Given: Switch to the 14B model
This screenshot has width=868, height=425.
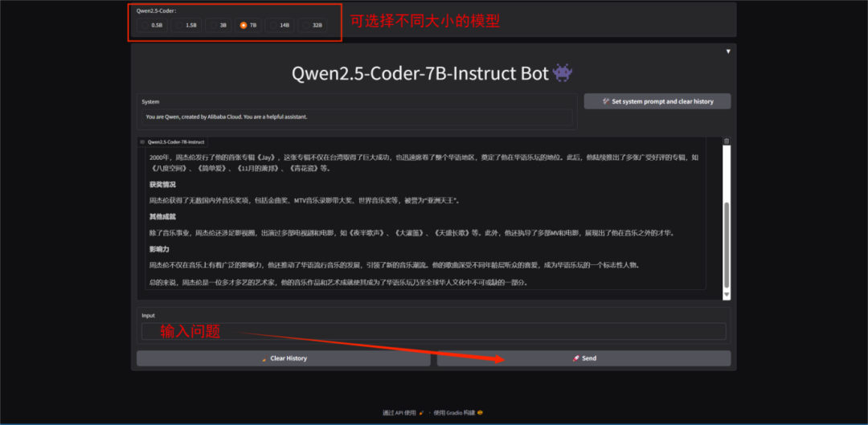Looking at the screenshot, I should [280, 25].
